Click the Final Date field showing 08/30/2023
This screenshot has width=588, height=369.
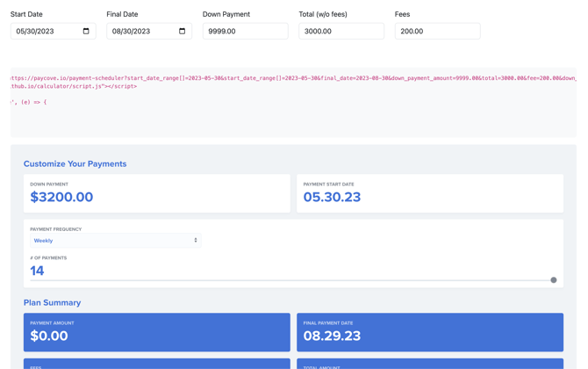[x=149, y=31]
